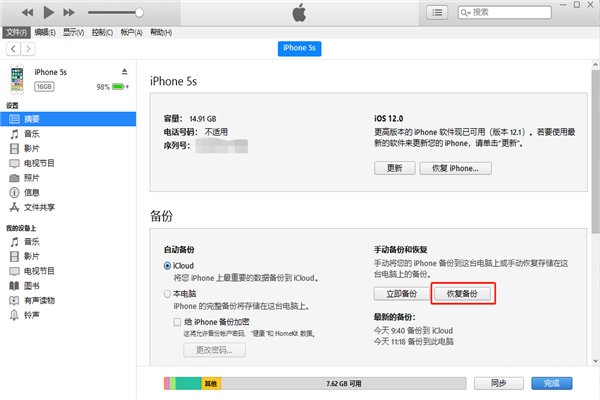
Task: Select 本电脑 (This Computer) backup option
Action: (x=167, y=294)
